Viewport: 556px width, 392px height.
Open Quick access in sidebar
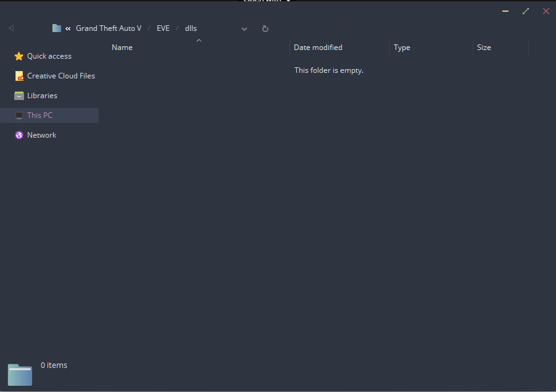[49, 56]
